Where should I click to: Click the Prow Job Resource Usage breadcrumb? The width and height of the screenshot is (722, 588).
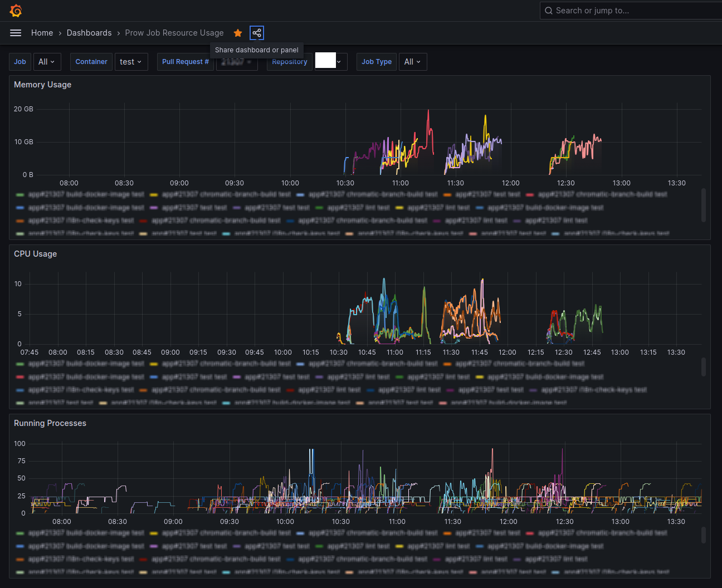click(x=174, y=33)
